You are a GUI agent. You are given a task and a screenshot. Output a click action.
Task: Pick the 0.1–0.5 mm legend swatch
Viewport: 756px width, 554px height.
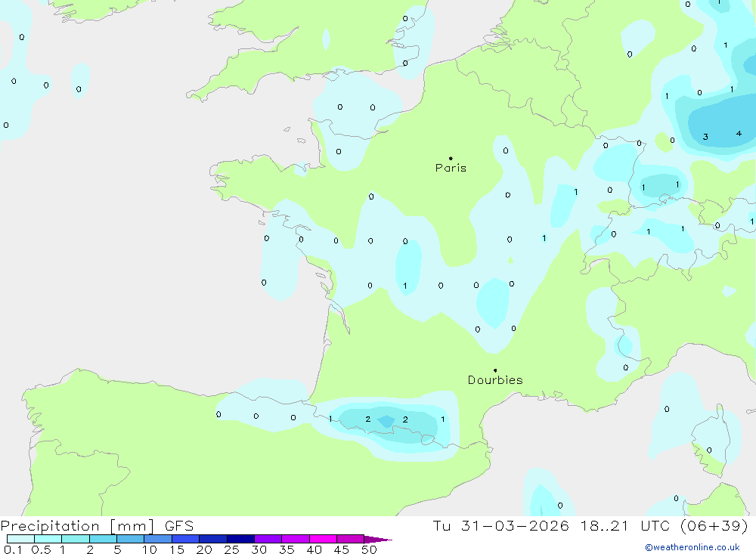tap(20, 539)
